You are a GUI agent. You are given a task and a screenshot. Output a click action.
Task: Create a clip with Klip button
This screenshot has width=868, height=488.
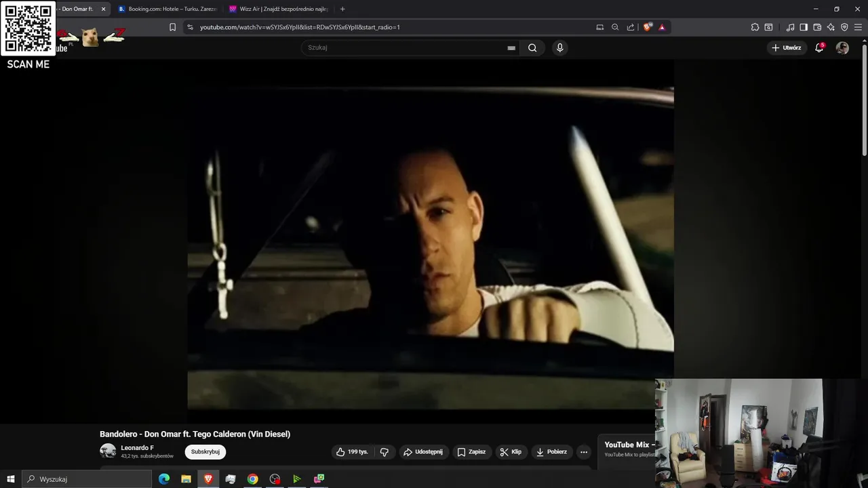click(511, 452)
